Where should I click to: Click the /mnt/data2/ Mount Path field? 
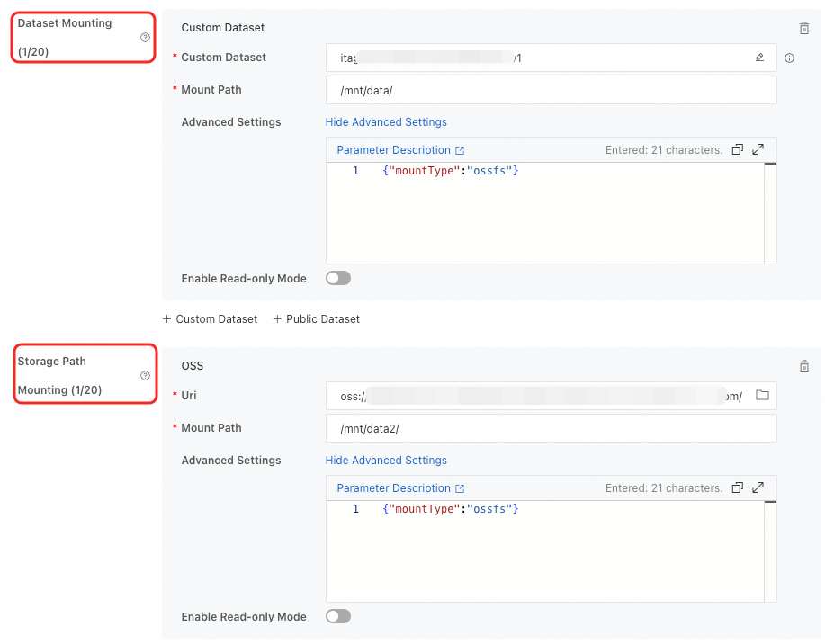coord(551,429)
